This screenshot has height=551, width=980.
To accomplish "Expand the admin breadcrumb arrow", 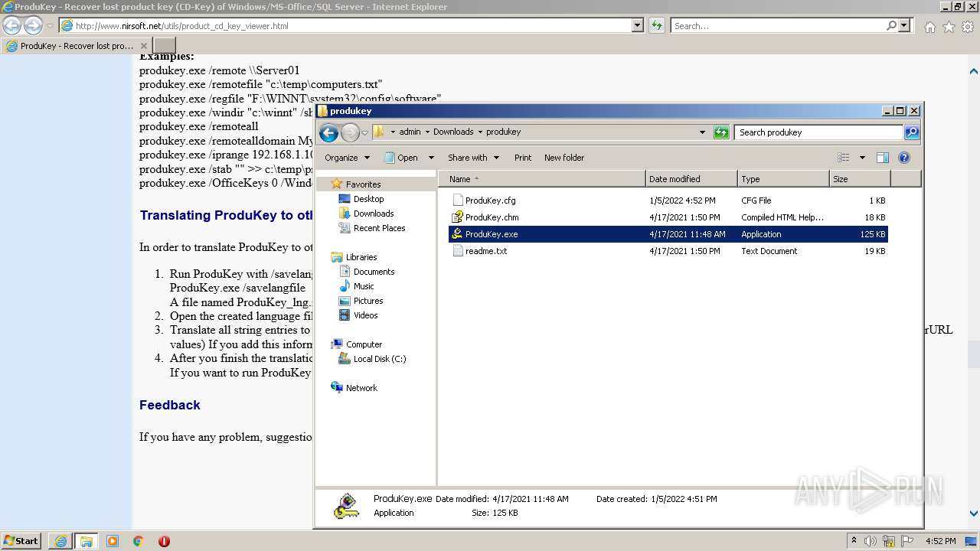I will point(427,132).
